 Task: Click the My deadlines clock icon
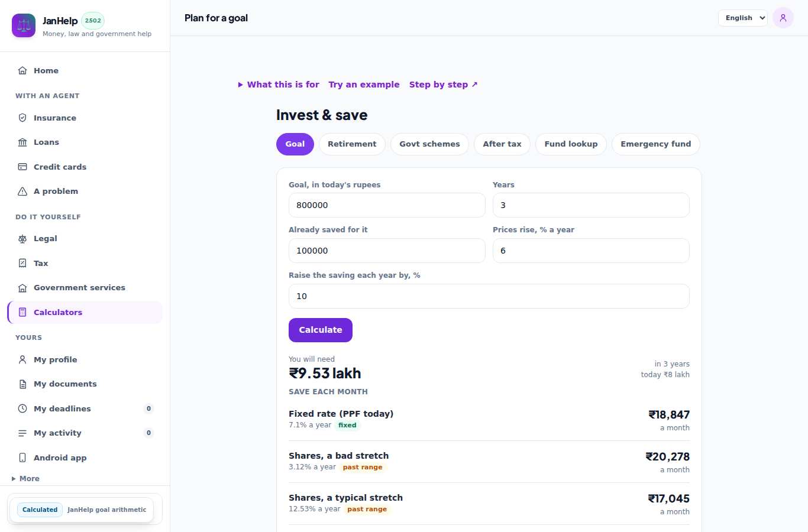[x=22, y=408]
